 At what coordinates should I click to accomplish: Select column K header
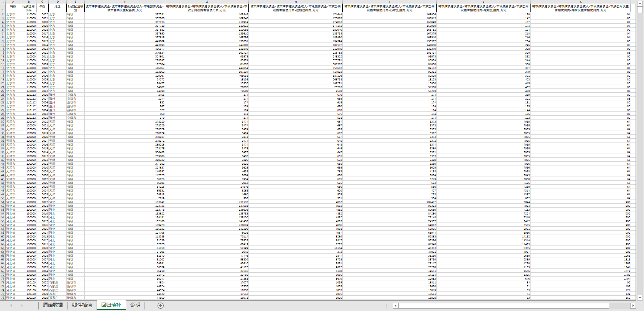coord(580,2)
